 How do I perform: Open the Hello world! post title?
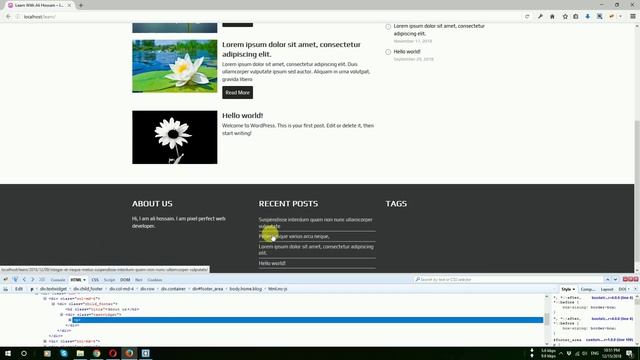click(x=242, y=116)
